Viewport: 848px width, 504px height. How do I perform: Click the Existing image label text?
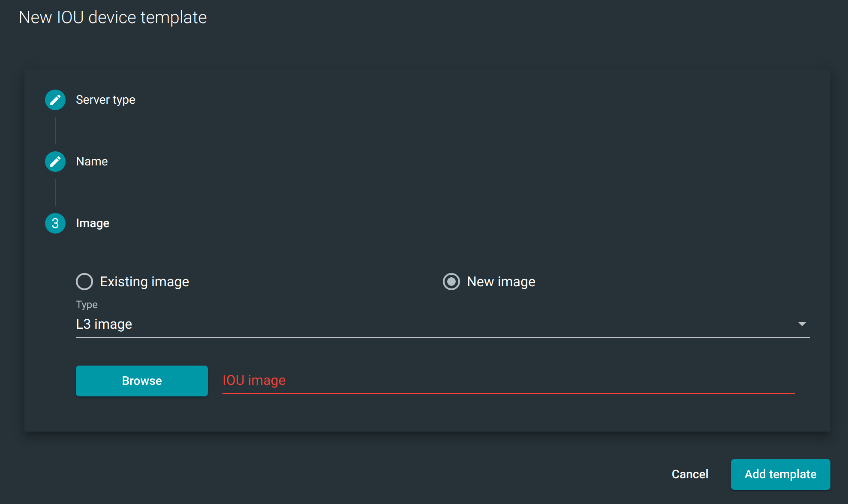click(144, 282)
